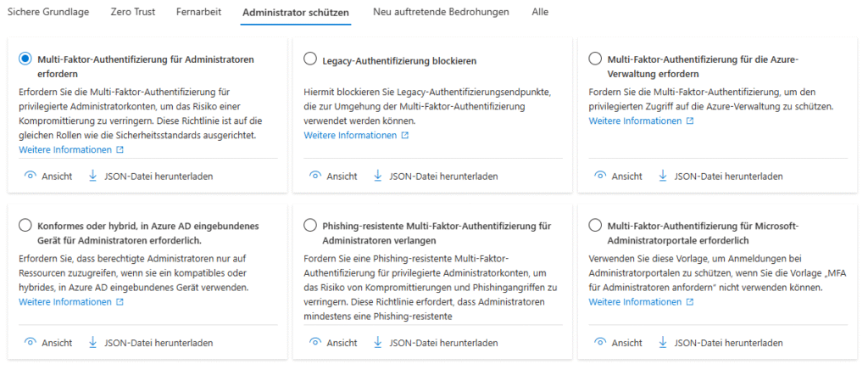The height and width of the screenshot is (370, 868).
Task: Click external-link icon in Legacy-Authentifizierung card
Action: tap(404, 135)
